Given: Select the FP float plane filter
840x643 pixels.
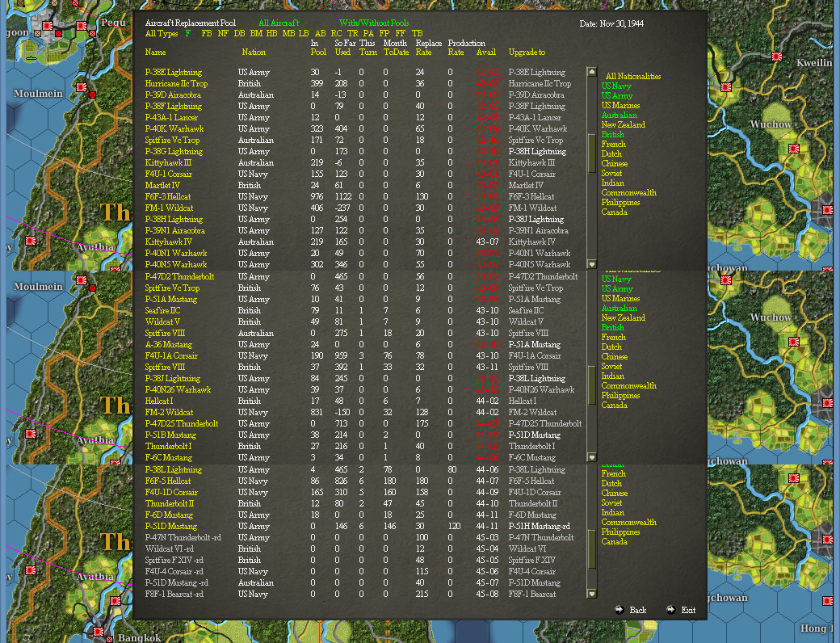Looking at the screenshot, I should point(384,33).
